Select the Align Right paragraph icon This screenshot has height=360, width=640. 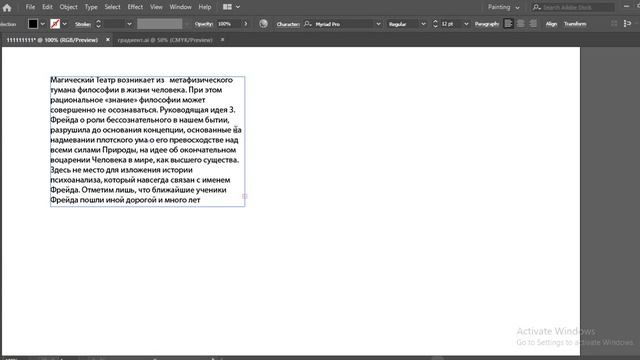533,24
